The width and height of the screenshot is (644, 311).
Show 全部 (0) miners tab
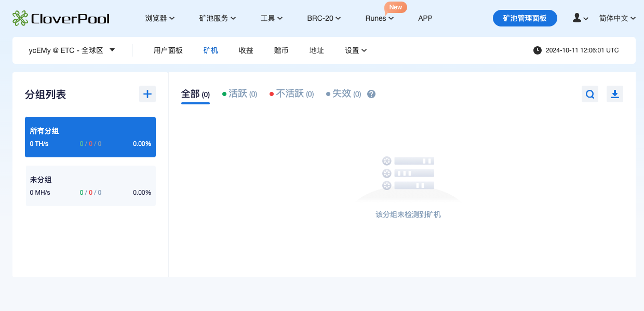(195, 94)
